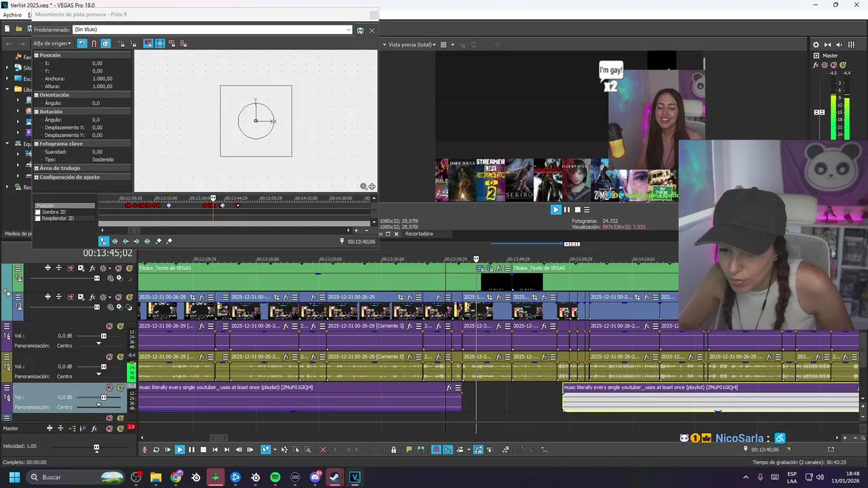This screenshot has width=868, height=488.
Task: Switch to the Recortadora tab
Action: click(418, 234)
